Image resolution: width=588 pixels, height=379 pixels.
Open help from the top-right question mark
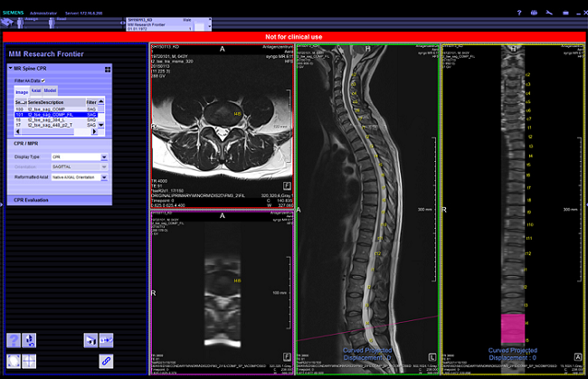click(x=519, y=14)
